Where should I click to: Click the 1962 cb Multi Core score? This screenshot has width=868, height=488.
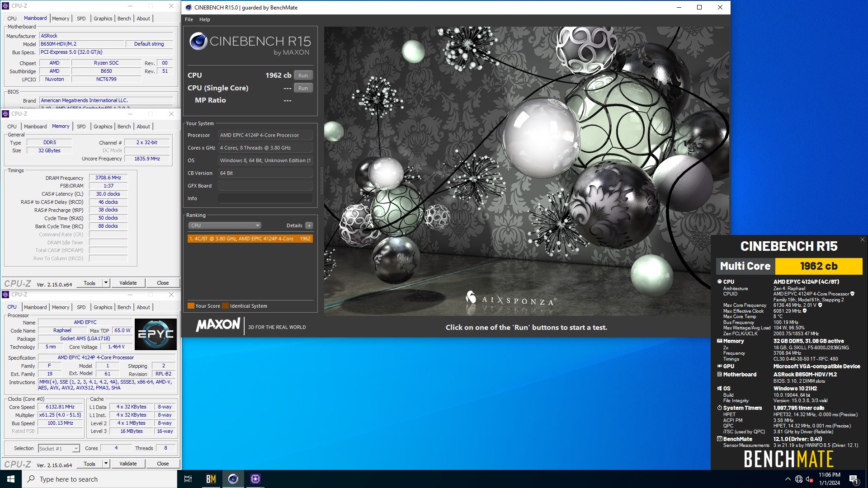point(819,266)
